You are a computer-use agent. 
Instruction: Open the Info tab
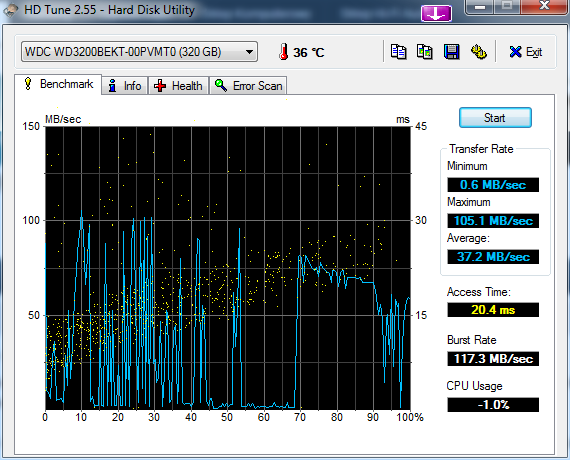[x=125, y=86]
